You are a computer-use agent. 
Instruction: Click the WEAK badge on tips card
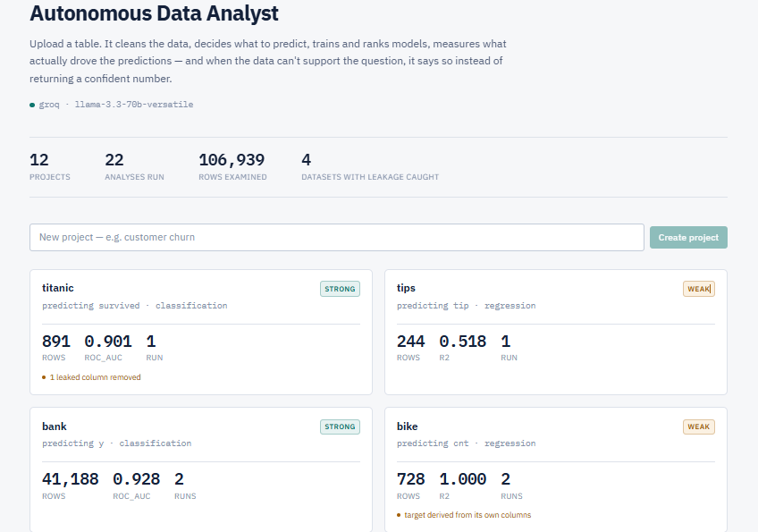698,289
